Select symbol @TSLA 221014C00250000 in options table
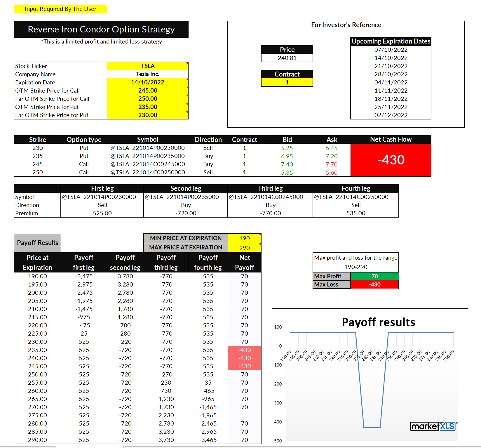The width and height of the screenshot is (481, 448). (148, 173)
